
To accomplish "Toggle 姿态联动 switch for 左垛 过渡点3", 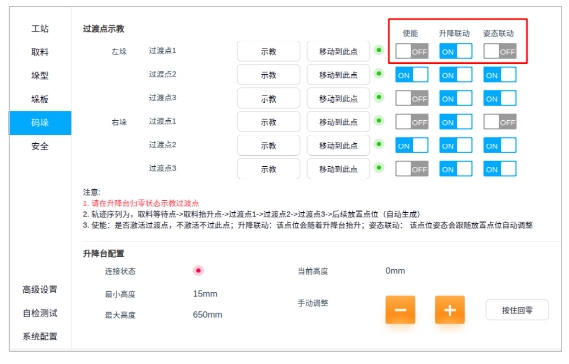I will click(x=500, y=98).
